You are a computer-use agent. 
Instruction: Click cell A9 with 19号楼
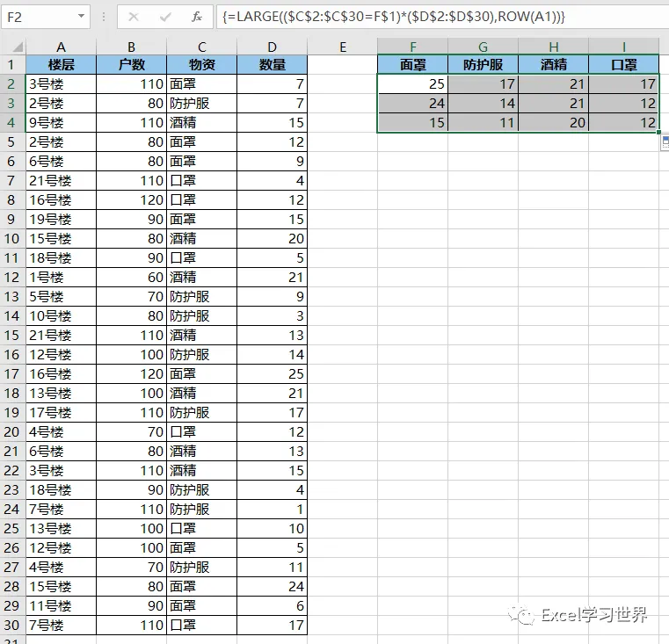(x=61, y=220)
